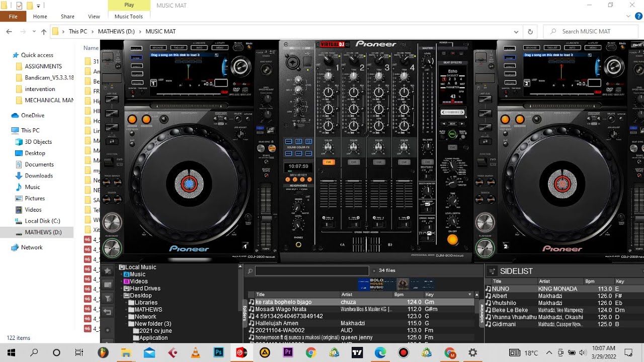This screenshot has height=362, width=644.
Task: Open Downloads in Explorer sidebar
Action: pyautogui.click(x=39, y=175)
